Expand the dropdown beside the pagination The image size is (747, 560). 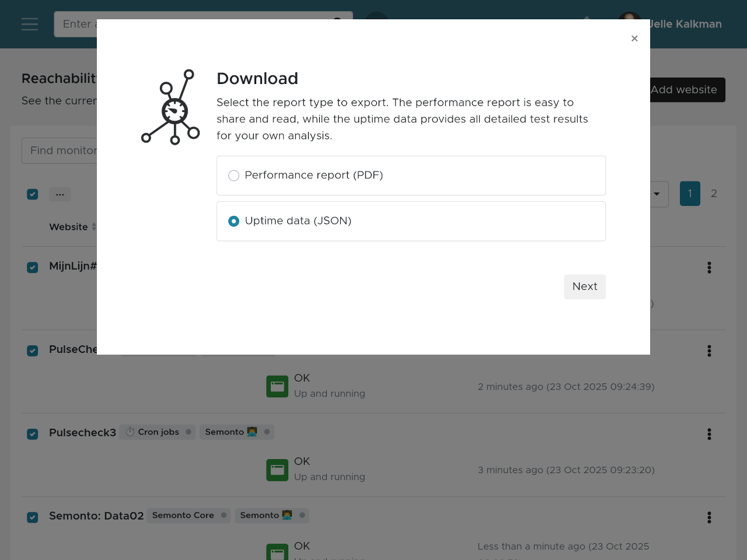658,194
